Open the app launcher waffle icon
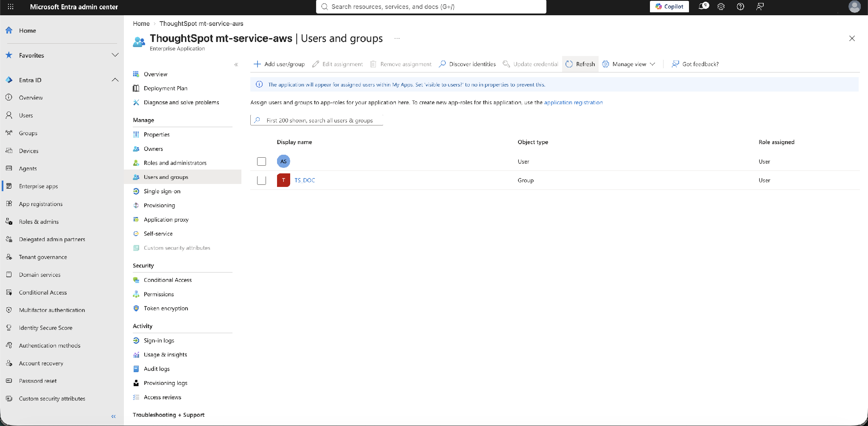The width and height of the screenshot is (868, 426). point(11,7)
